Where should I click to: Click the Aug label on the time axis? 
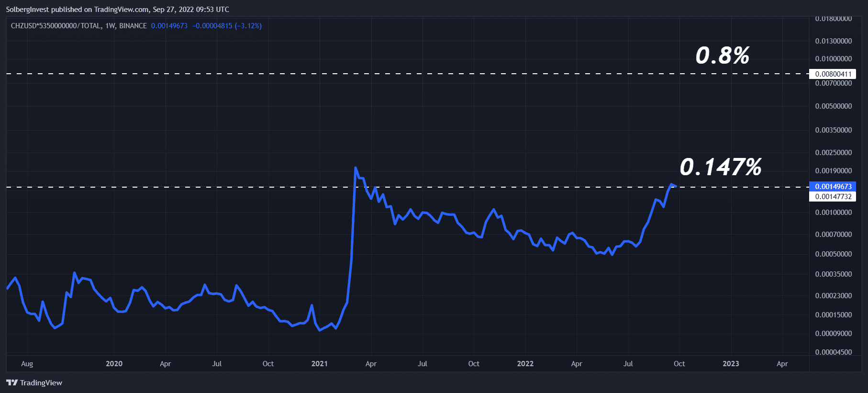[27, 364]
